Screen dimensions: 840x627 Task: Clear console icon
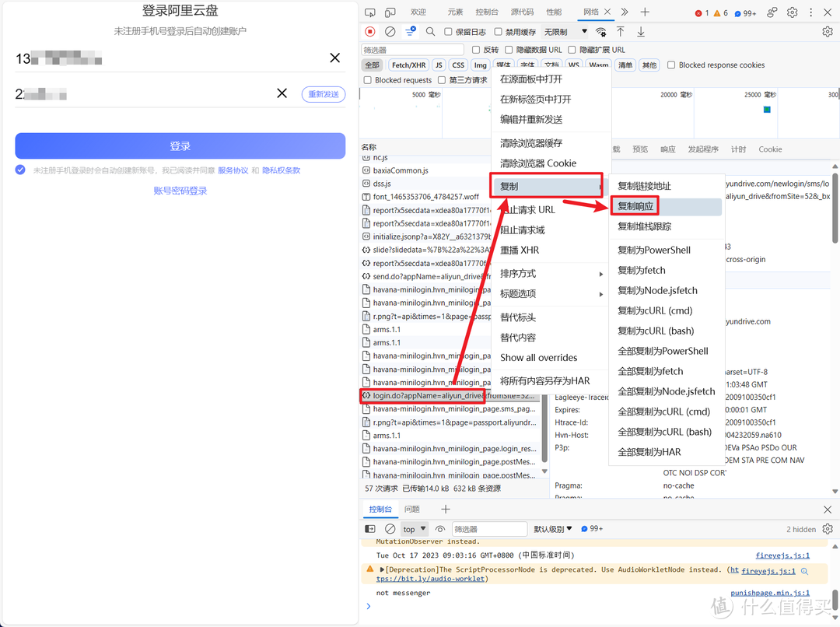390,529
